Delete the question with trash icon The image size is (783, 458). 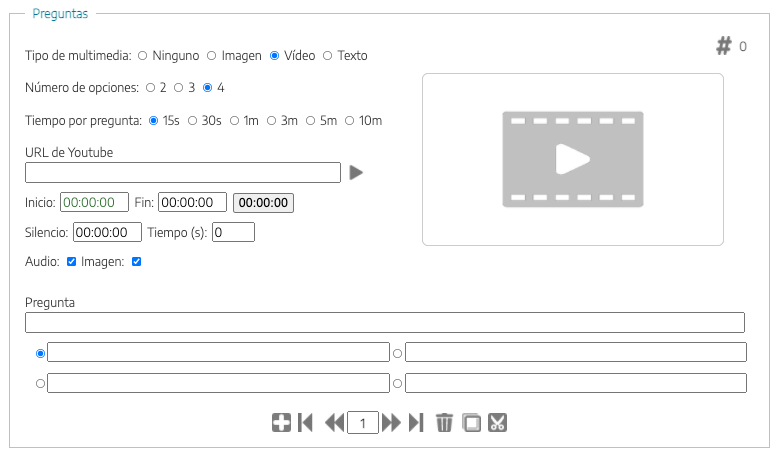pyautogui.click(x=445, y=423)
